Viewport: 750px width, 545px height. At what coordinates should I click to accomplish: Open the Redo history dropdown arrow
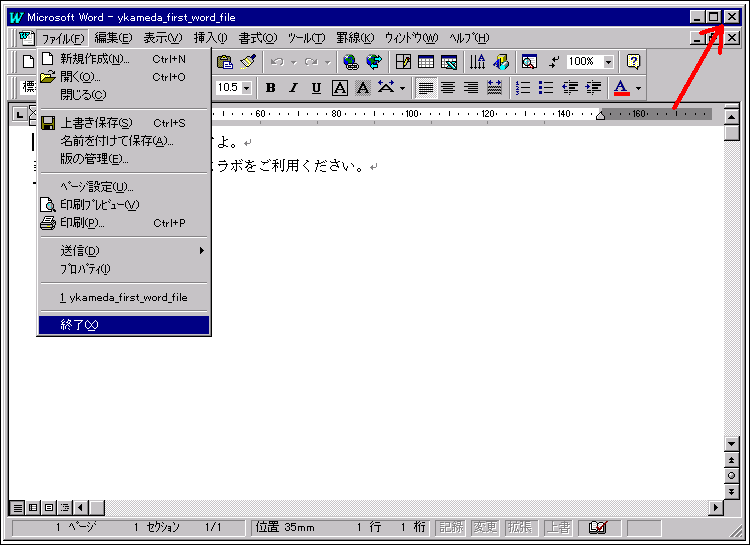tap(328, 62)
